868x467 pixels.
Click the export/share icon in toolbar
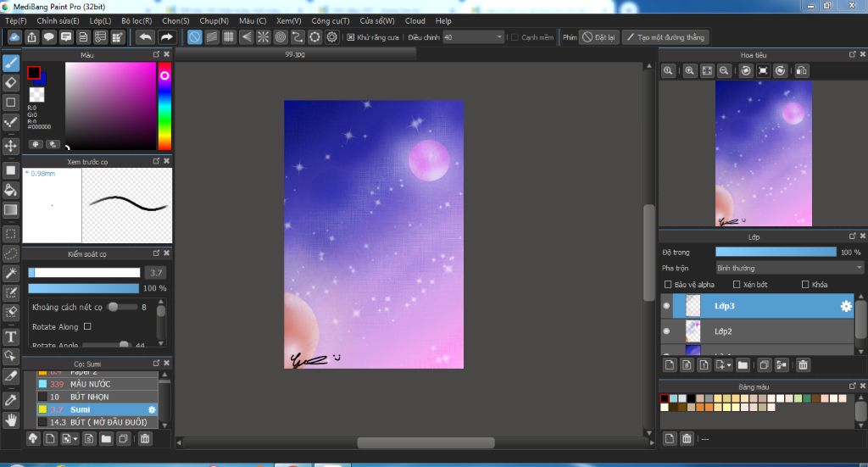31,37
